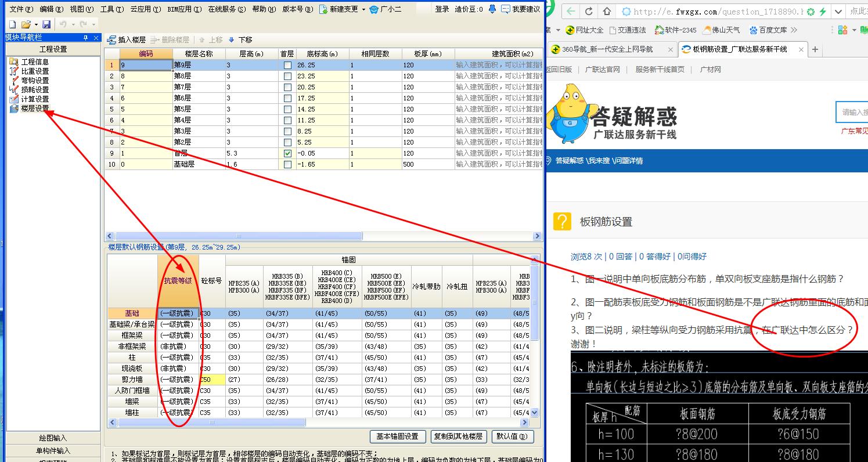
Task: Open Redo history dropdown arrow
Action: click(x=94, y=25)
